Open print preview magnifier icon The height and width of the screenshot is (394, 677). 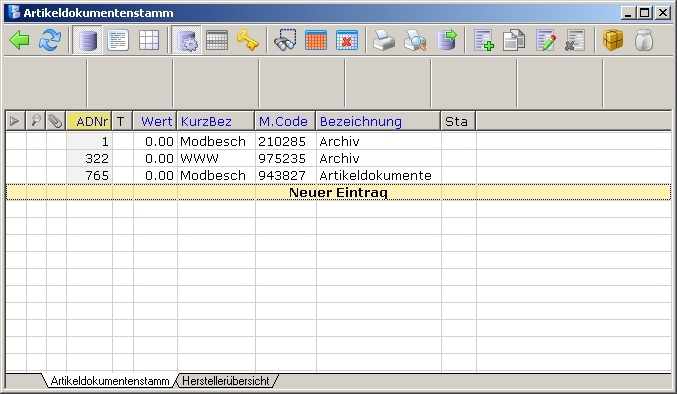(x=415, y=40)
